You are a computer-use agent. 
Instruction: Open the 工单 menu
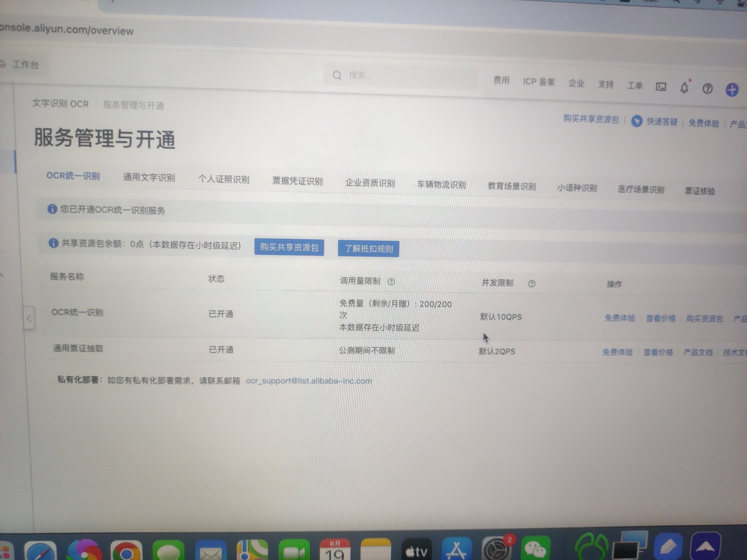635,86
